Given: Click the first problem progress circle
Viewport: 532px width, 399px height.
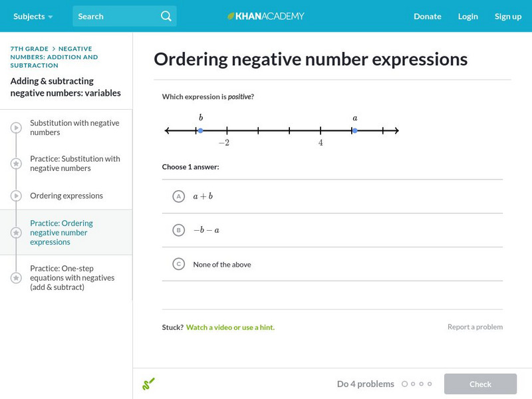Looking at the screenshot, I should click(404, 384).
